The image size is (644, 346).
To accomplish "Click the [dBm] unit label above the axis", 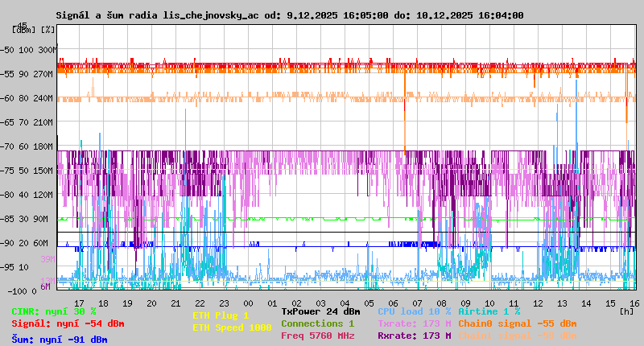I will point(23,30).
